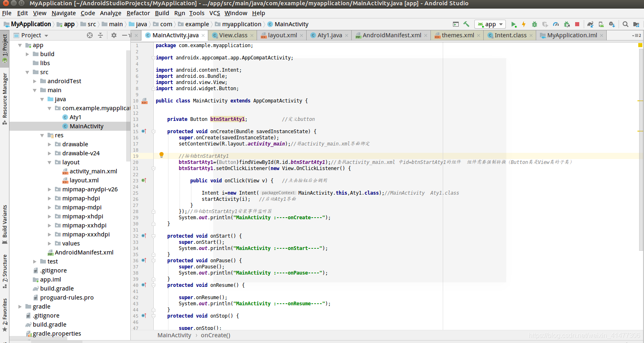Toggle the Resource Manager tool window
The image size is (644, 343).
pos(5,98)
